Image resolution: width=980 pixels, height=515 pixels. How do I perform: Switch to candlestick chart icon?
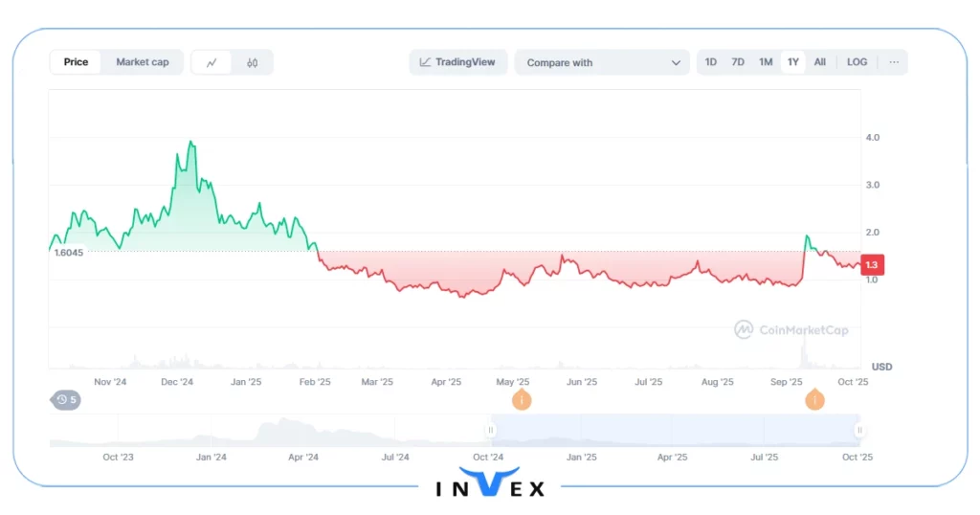tap(252, 62)
